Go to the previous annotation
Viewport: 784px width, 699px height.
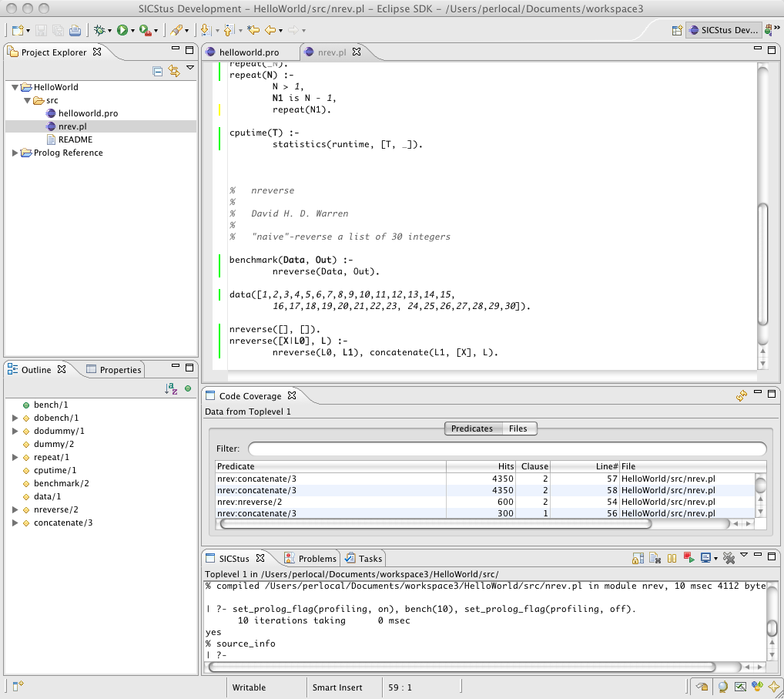point(229,31)
